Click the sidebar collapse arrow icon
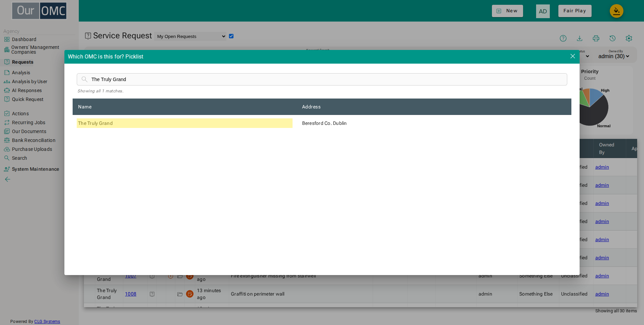 [x=8, y=179]
